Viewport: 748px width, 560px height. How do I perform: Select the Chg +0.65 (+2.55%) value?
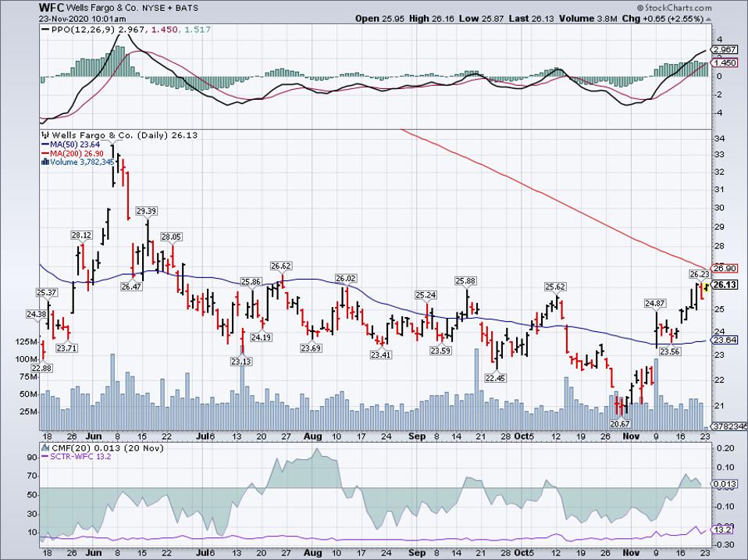pyautogui.click(x=663, y=19)
